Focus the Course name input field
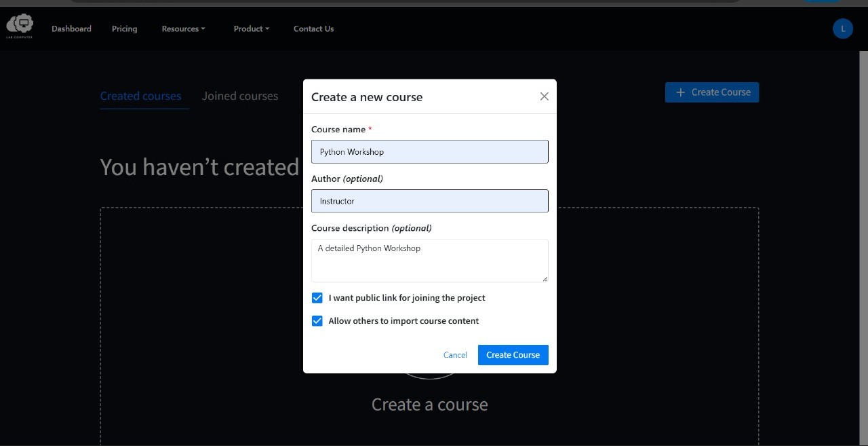868x446 pixels. click(430, 152)
